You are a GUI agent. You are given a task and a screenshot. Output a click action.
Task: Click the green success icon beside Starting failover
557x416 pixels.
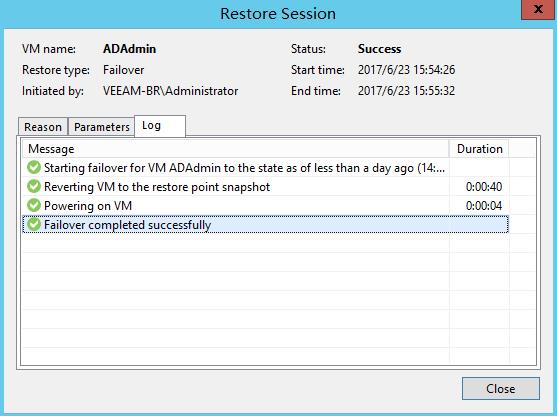coord(34,167)
